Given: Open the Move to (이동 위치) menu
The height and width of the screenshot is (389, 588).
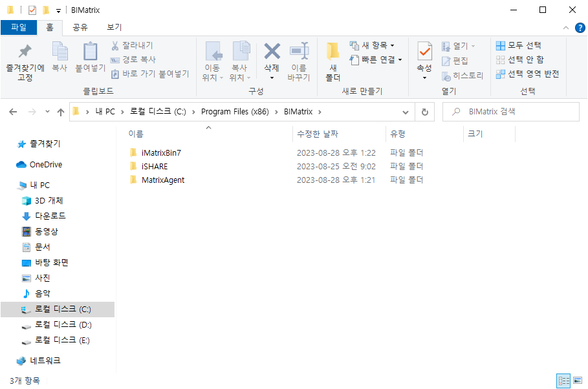Looking at the screenshot, I should point(213,62).
